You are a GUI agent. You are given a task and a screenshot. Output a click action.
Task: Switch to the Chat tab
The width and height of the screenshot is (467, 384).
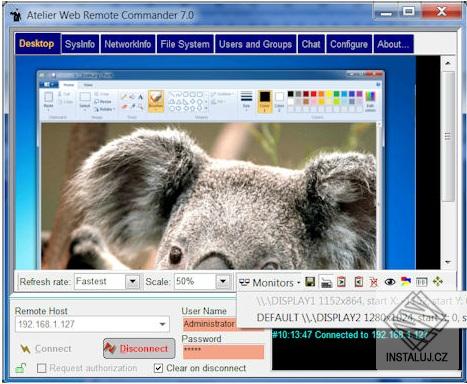click(311, 44)
